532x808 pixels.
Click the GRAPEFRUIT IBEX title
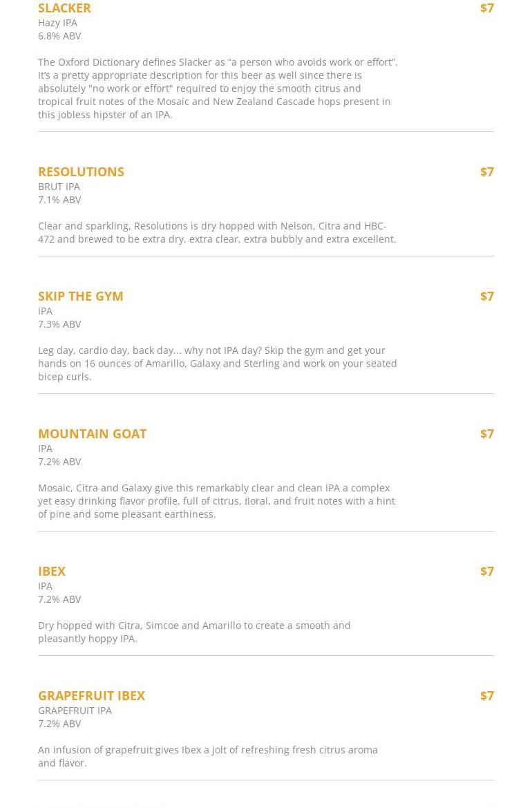click(91, 695)
